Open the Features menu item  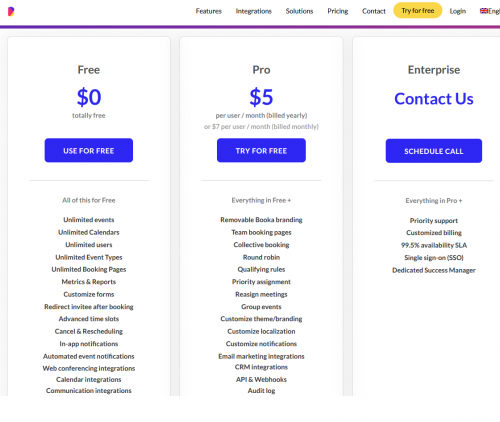[x=209, y=11]
